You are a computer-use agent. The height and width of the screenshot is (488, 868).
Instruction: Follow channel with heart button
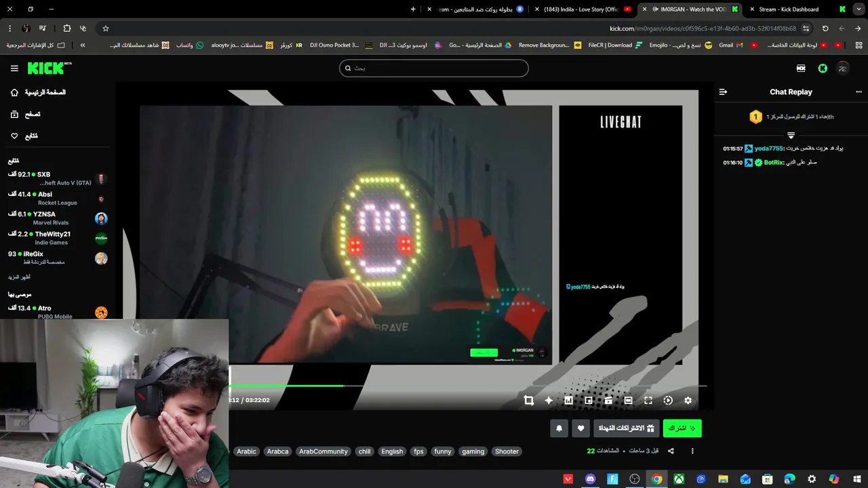pos(580,428)
